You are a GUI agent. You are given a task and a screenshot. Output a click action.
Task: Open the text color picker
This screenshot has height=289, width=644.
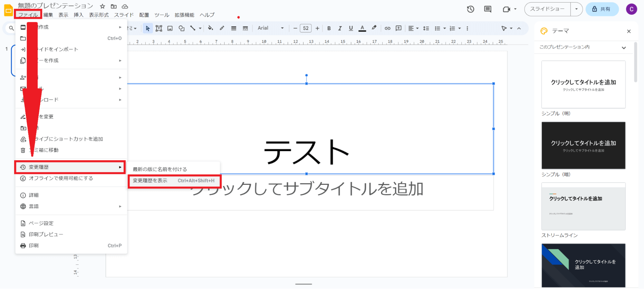pos(362,28)
